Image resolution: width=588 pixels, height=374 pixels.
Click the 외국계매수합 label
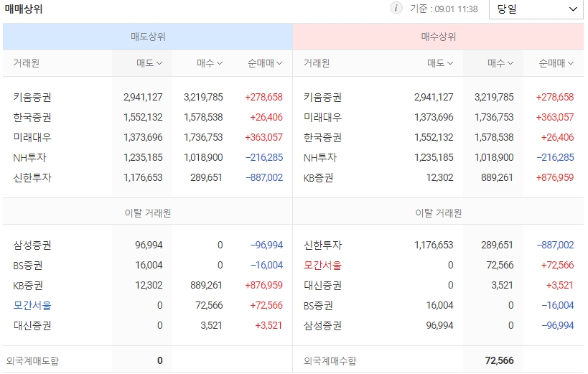pyautogui.click(x=330, y=361)
